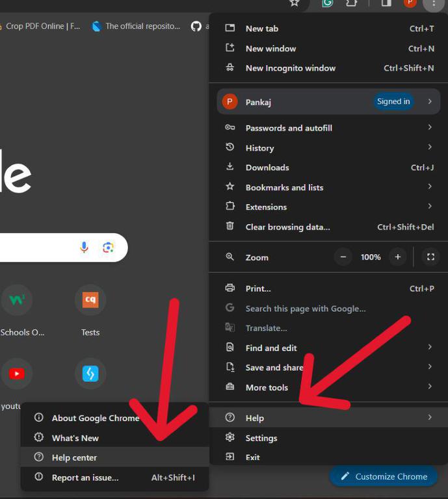Select Settings menu item
The height and width of the screenshot is (499, 448).
(328, 438)
